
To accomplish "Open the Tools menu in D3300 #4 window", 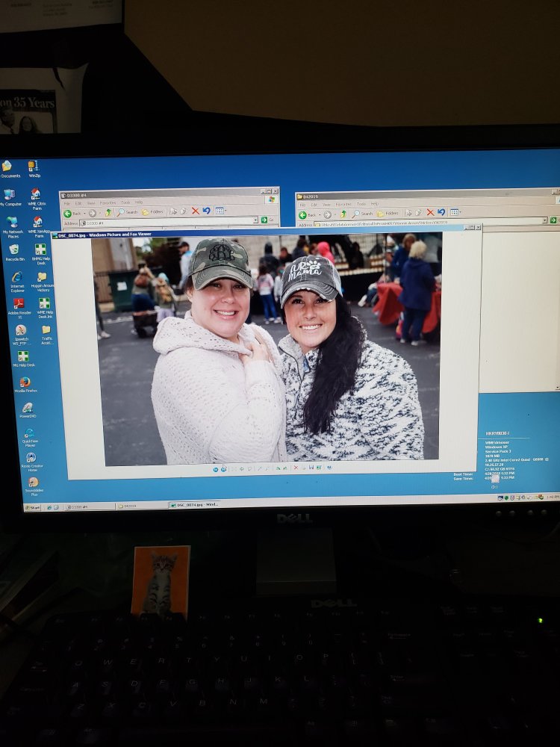I will pyautogui.click(x=125, y=202).
